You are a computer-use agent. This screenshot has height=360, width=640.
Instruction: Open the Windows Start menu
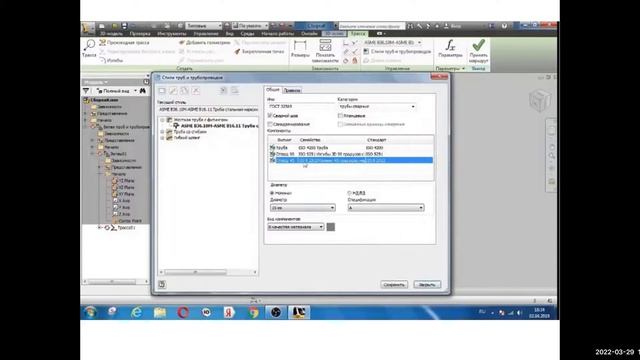[x=91, y=312]
